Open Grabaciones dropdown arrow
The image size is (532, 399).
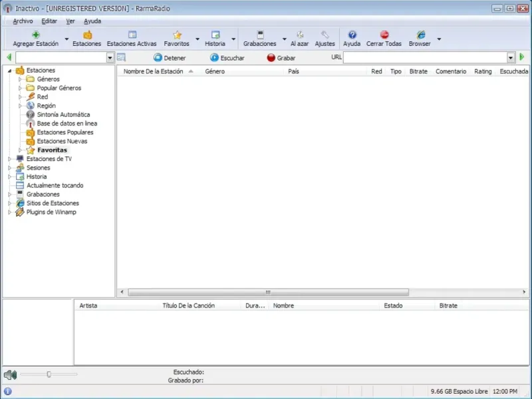coord(285,39)
